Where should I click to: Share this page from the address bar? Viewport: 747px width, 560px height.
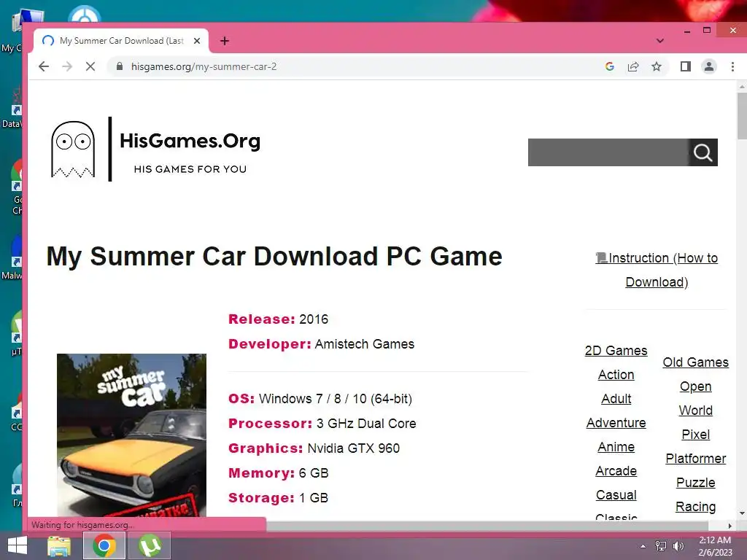(x=633, y=66)
